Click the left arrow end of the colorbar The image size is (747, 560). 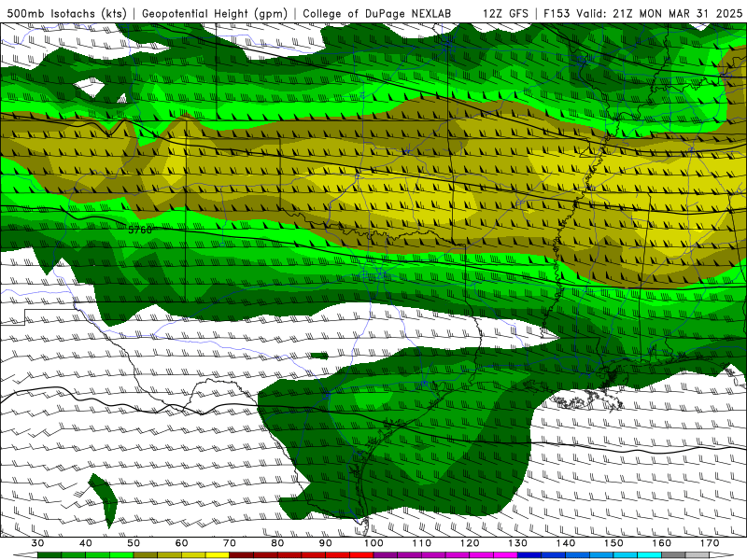pos(26,555)
